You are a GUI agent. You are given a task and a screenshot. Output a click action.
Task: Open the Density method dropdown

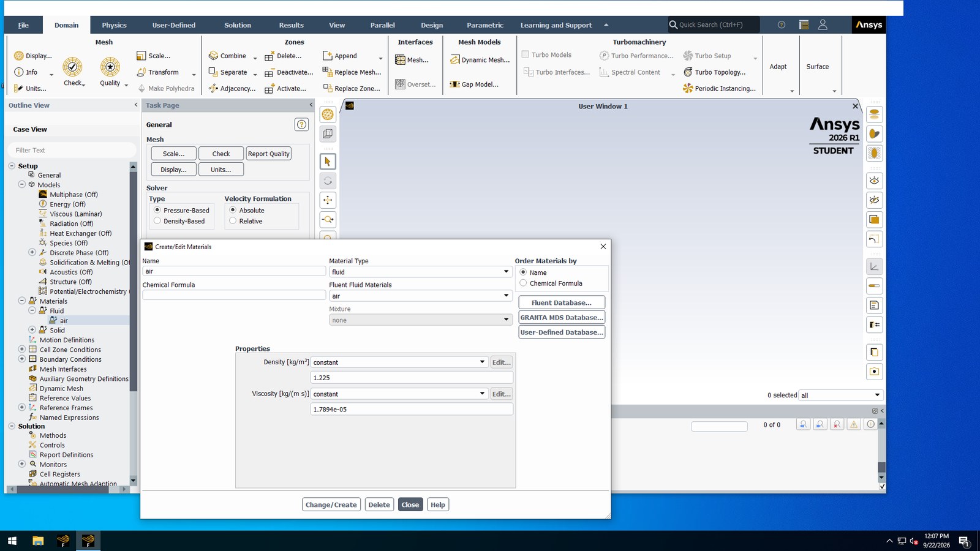coord(399,362)
